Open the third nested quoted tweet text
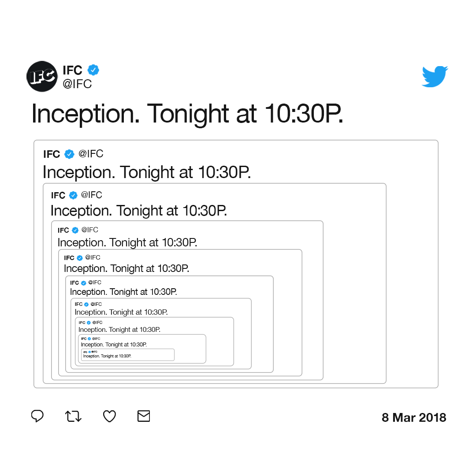Image resolution: width=476 pixels, height=476 pixels. [127, 242]
